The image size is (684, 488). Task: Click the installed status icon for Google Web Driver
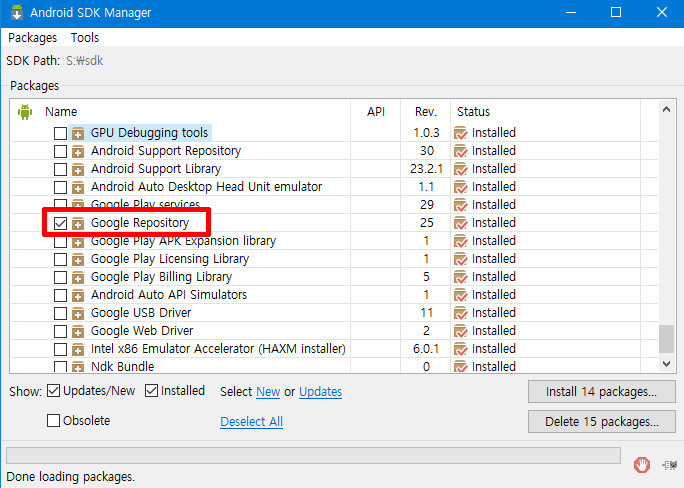click(x=461, y=331)
